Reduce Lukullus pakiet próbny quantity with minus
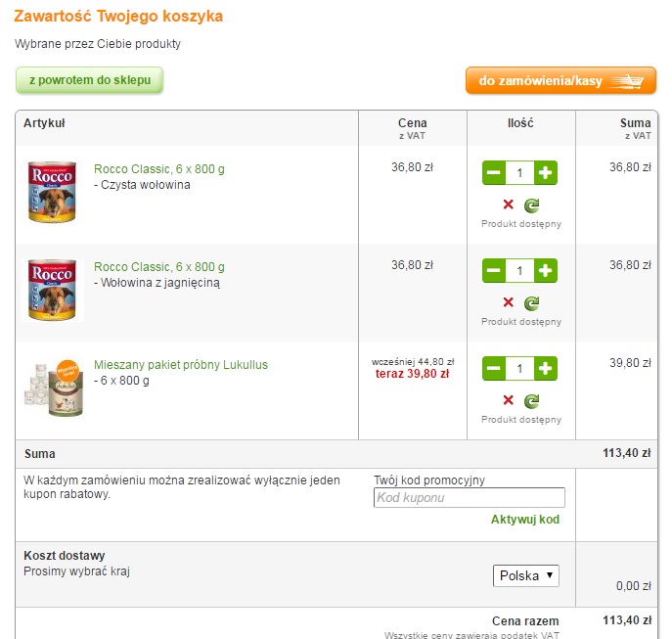672x639 pixels. [x=494, y=368]
